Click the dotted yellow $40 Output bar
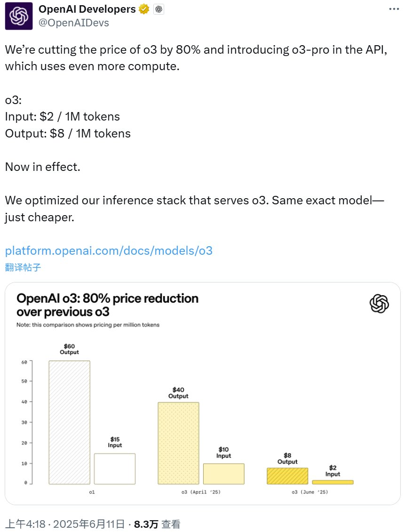This screenshot has width=405, height=532. 178,443
